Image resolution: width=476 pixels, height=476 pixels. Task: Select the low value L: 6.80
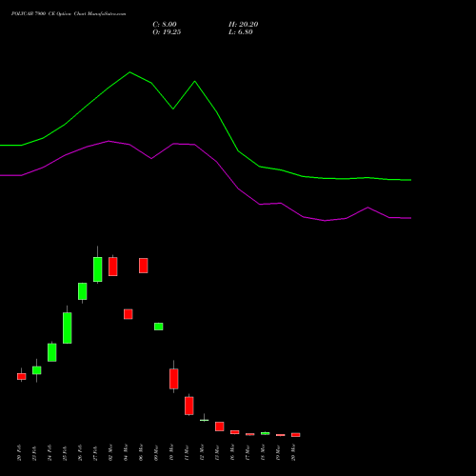coord(241,32)
